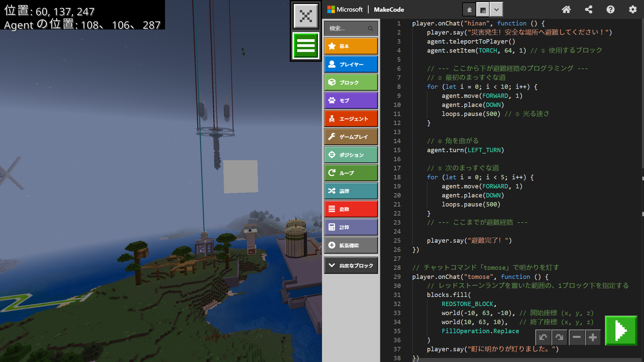
Task: Open the 拡張機能 extensions entry
Action: 351,245
